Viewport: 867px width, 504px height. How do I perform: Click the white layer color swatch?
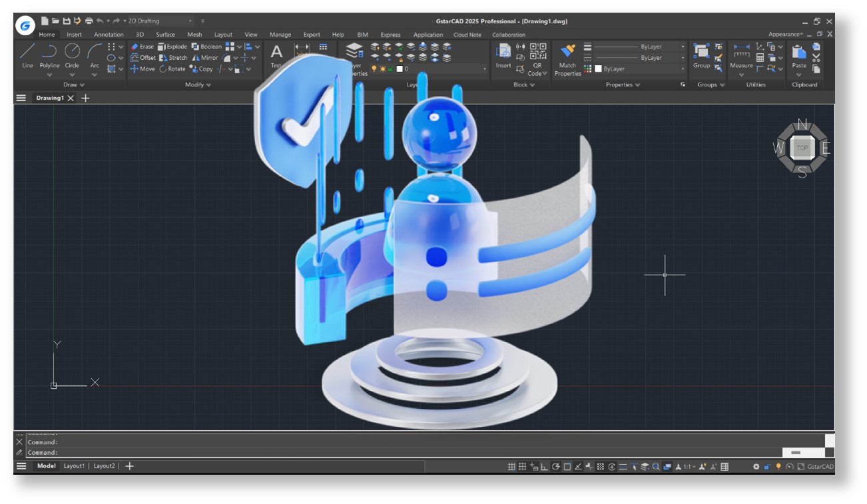[400, 69]
